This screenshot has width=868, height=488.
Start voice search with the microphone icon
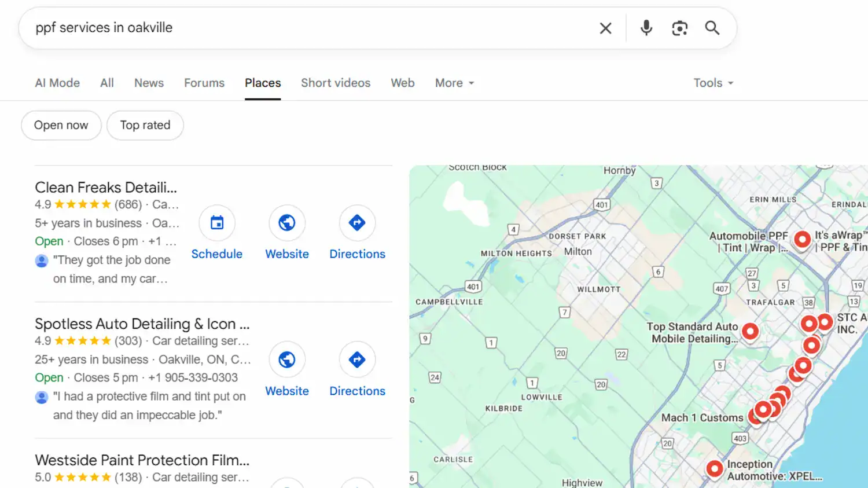point(646,28)
